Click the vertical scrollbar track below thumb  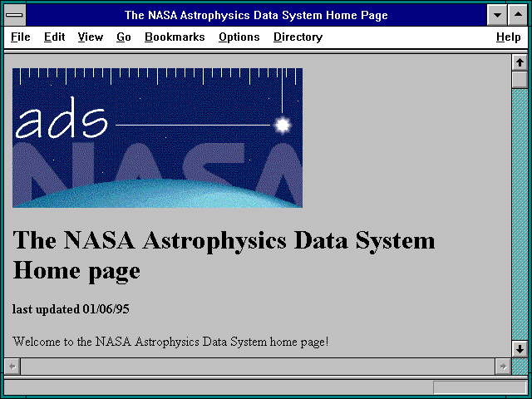tap(520, 214)
